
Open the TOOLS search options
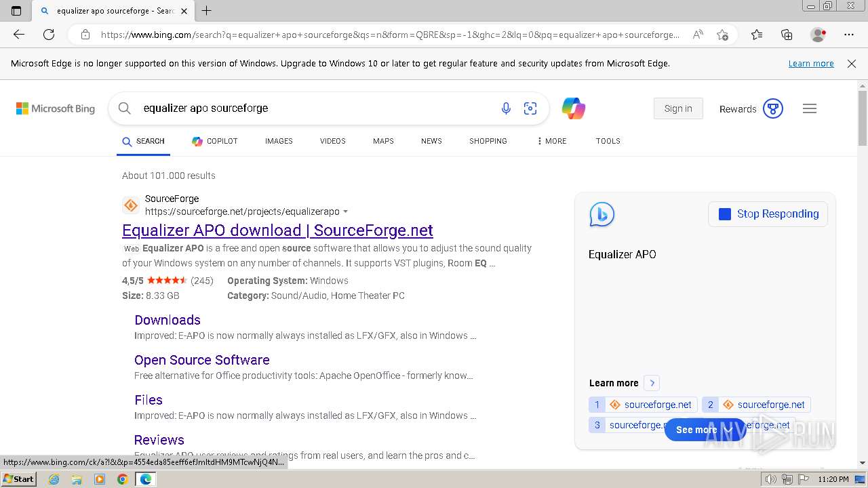click(608, 141)
